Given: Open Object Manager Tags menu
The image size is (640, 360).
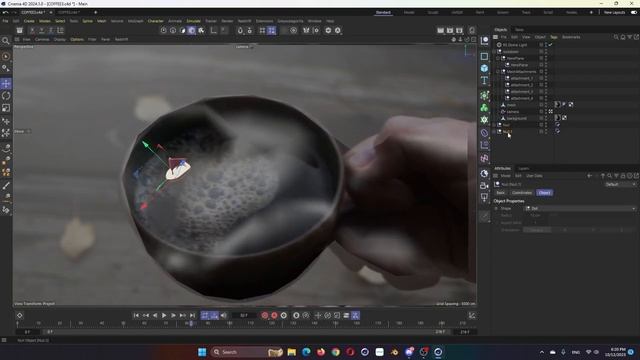Looking at the screenshot, I should click(x=553, y=37).
